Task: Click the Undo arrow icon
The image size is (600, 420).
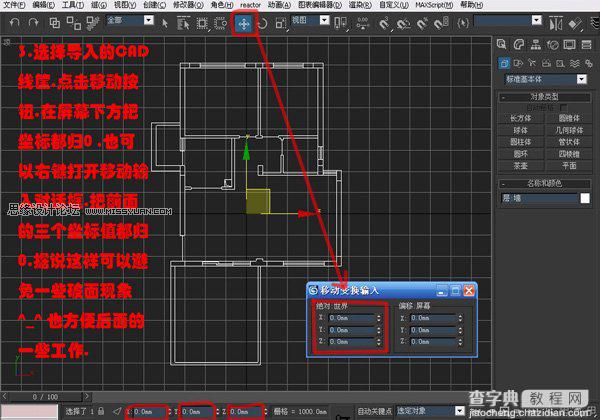Action: point(15,23)
